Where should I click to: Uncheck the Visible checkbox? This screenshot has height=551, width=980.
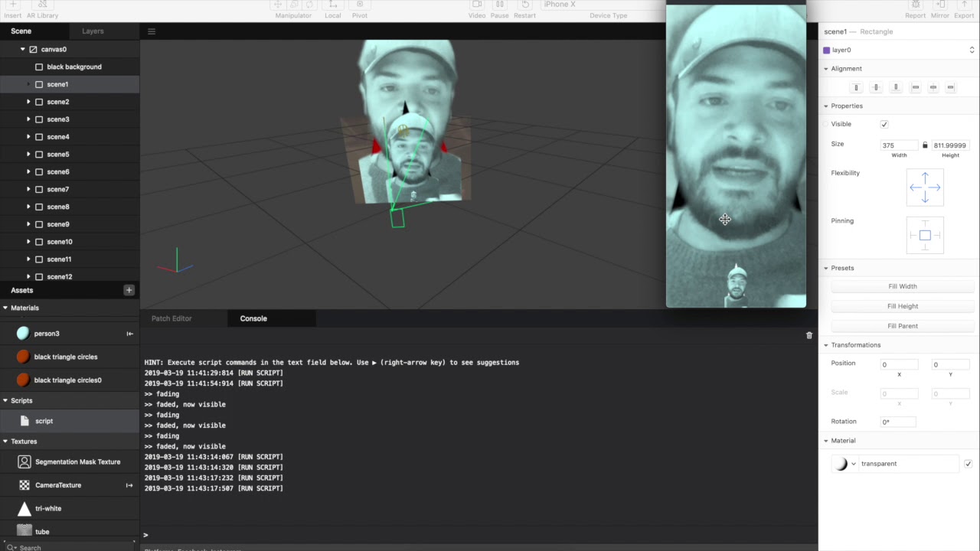click(x=884, y=124)
